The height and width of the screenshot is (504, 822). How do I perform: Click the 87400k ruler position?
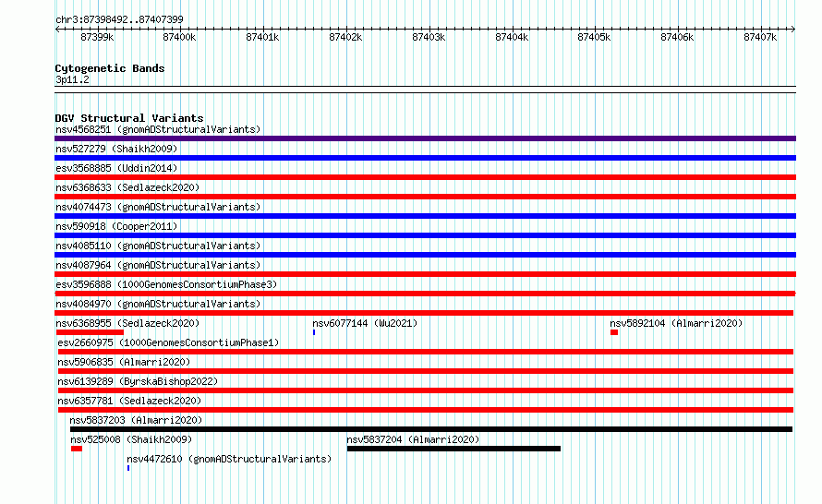179,37
